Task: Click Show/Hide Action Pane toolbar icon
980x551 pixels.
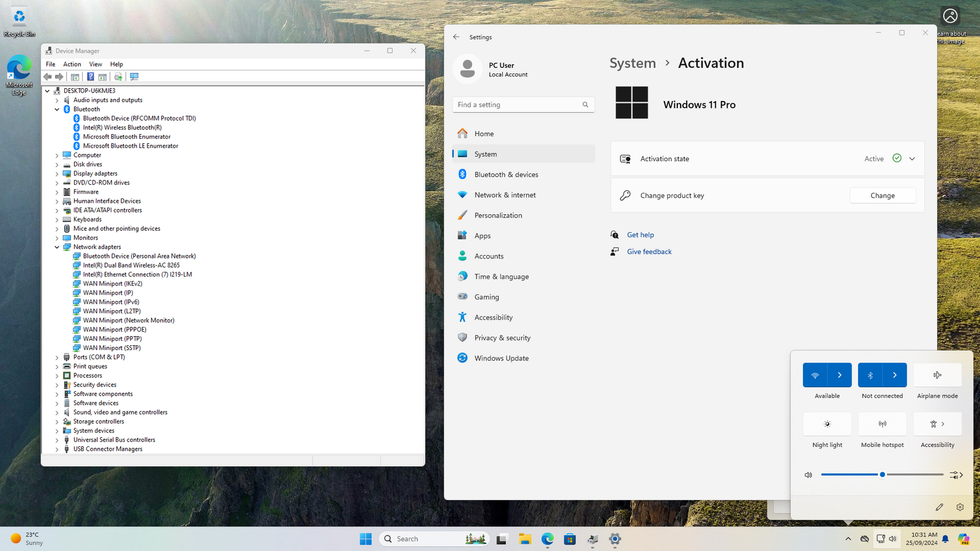Action: [102, 77]
